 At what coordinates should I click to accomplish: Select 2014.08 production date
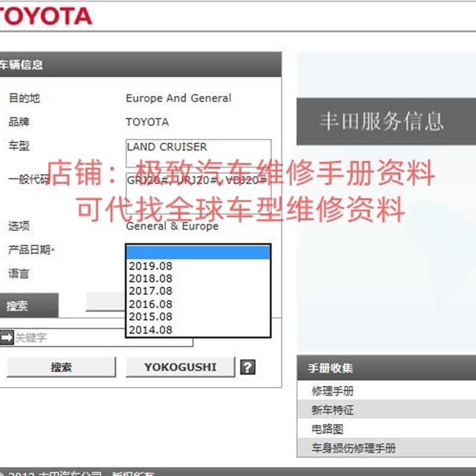(198, 330)
